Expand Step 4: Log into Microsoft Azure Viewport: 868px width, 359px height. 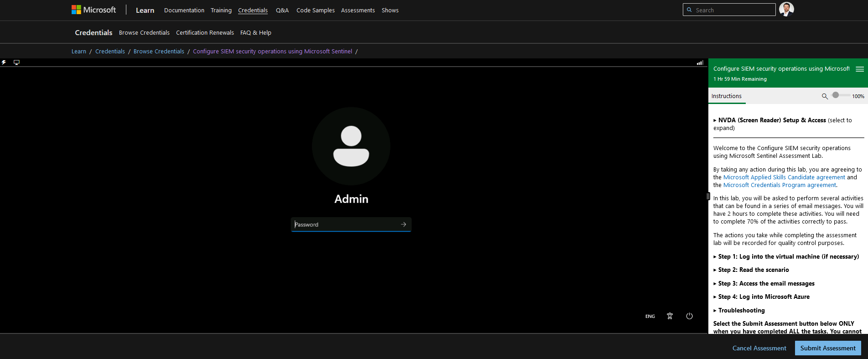coord(761,297)
